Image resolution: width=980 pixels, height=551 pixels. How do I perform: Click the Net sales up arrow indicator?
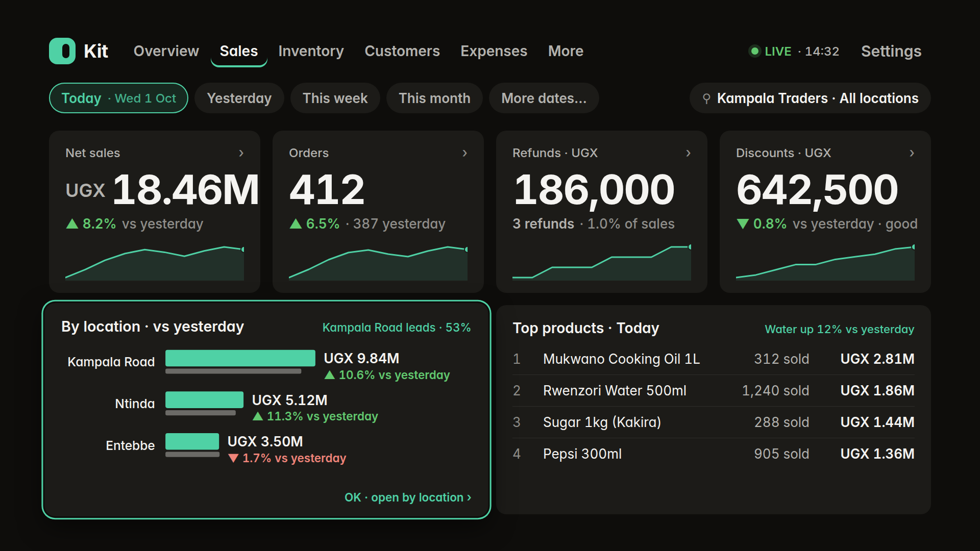72,223
